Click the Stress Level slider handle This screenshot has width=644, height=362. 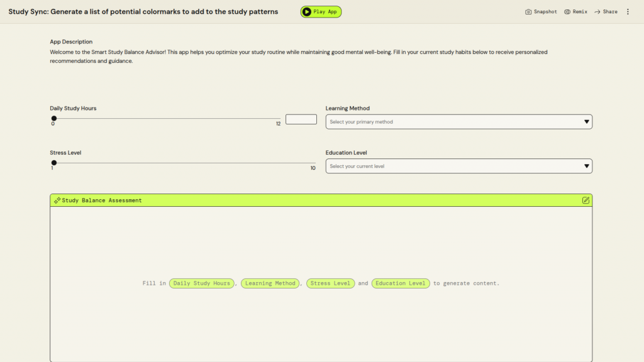coord(54,163)
